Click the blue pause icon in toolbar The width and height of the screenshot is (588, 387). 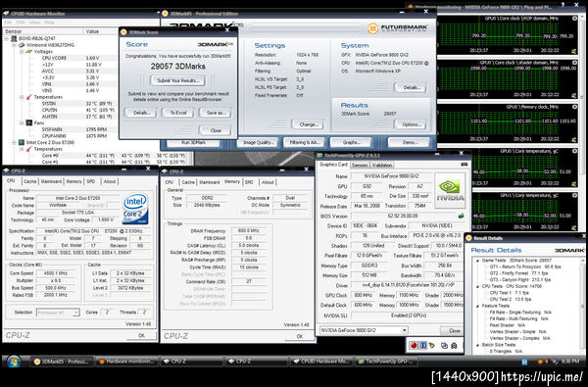[x=423, y=346]
